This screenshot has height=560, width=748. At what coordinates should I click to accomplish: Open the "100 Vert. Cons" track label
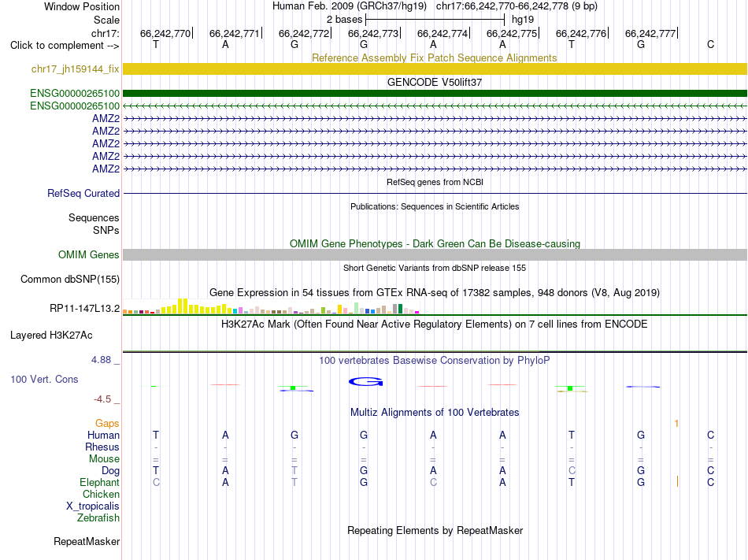pyautogui.click(x=44, y=379)
